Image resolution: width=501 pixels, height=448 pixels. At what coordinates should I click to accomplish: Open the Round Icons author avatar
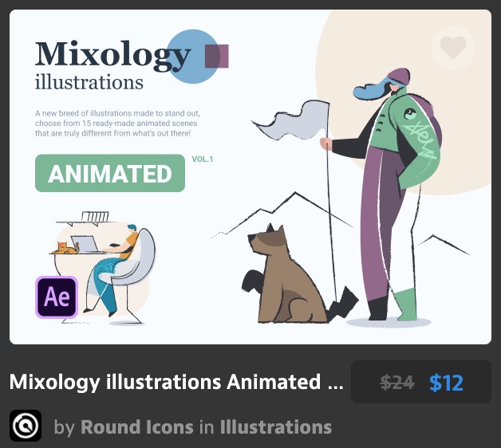click(26, 426)
